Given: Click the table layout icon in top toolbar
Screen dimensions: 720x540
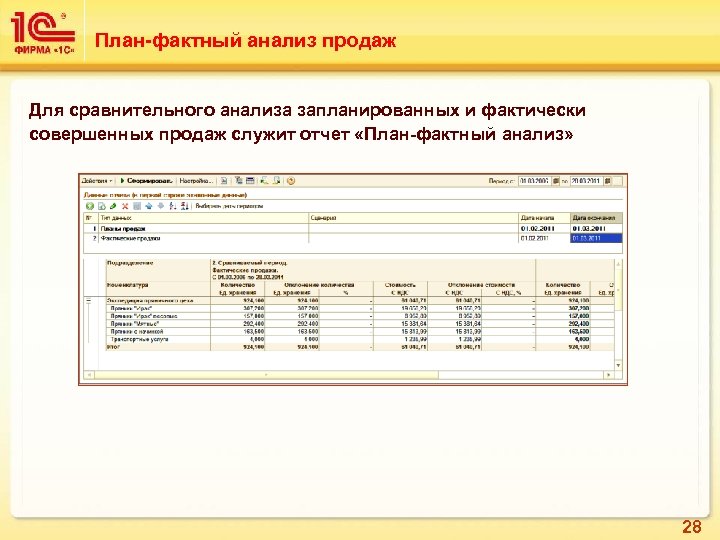Looking at the screenshot, I should coord(250,181).
